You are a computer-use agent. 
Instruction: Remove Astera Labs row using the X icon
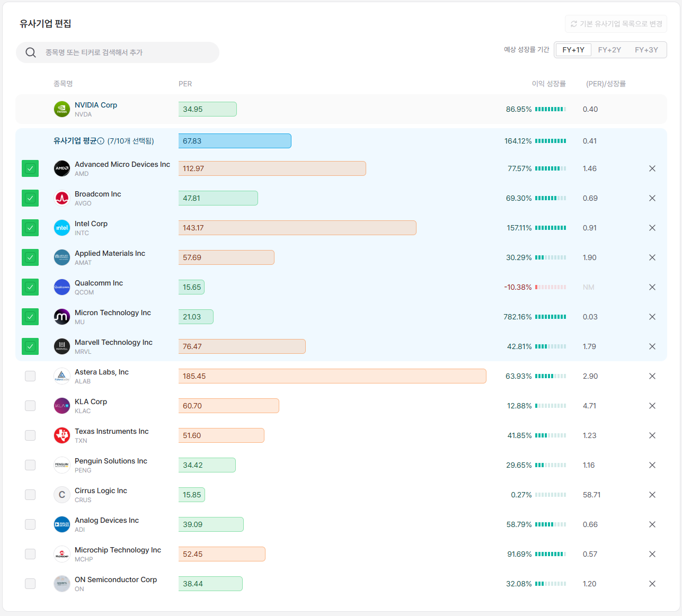[x=652, y=376]
